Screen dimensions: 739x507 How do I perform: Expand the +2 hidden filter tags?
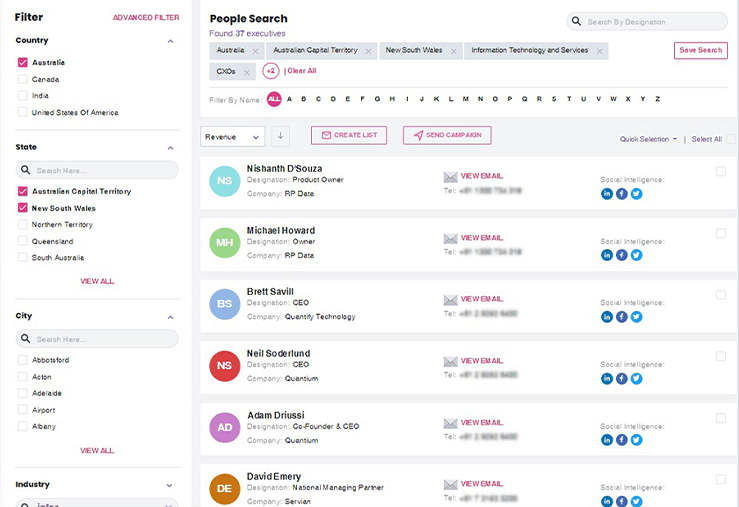tap(271, 71)
